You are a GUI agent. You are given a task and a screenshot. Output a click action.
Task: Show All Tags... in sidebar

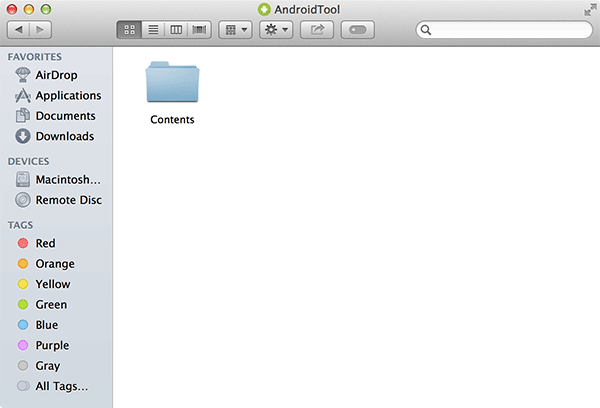click(x=62, y=386)
